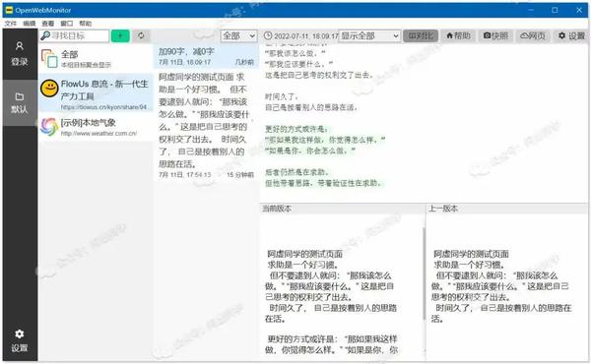Expand the 全部 filter dropdown
Viewport: 591px width, 364px height.
point(239,35)
